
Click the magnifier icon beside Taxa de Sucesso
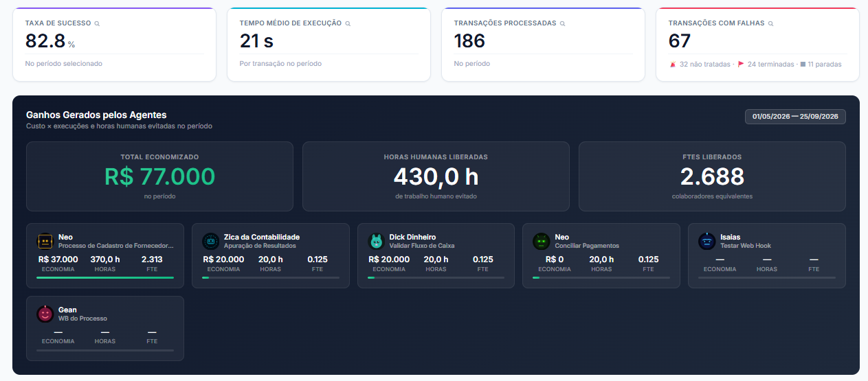(x=97, y=23)
